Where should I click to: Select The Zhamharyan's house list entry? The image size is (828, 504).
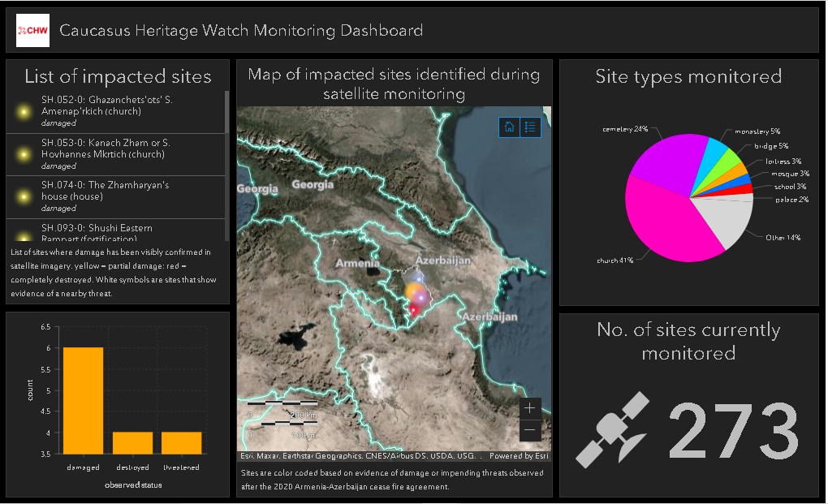tap(114, 197)
